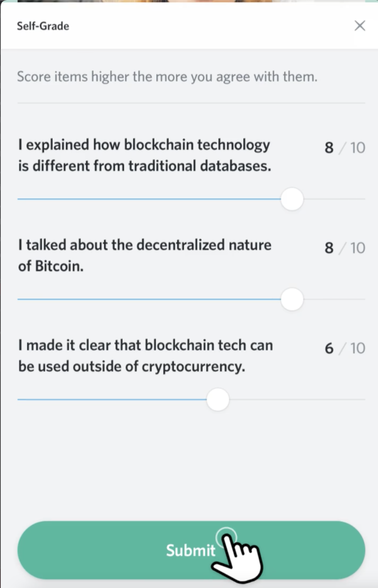Click the blue filled portion of the Bitcoin slider

point(149,299)
